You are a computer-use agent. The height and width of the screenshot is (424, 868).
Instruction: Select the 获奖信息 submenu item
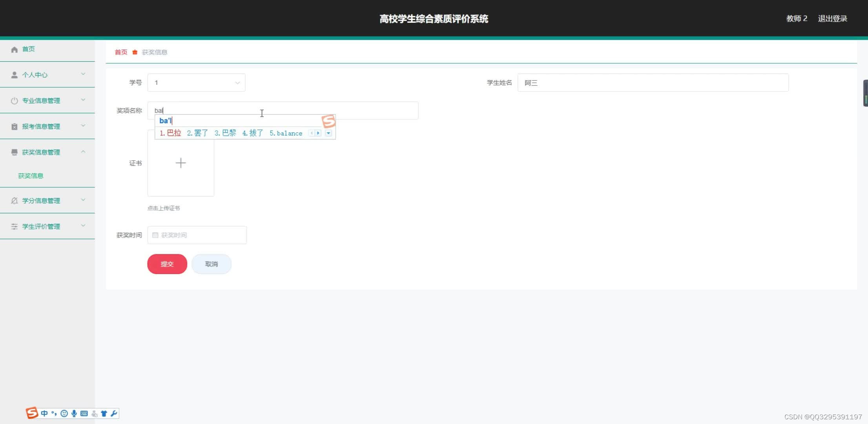[x=31, y=176]
